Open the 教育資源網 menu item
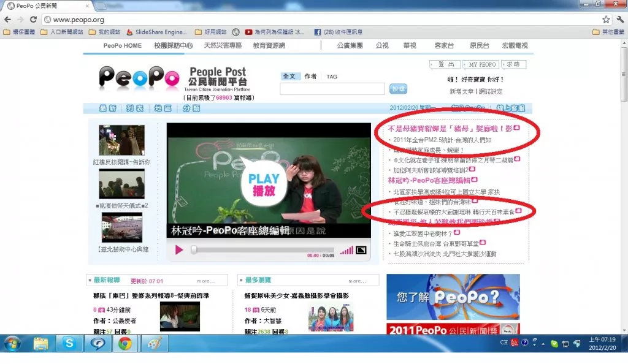 coord(269,45)
